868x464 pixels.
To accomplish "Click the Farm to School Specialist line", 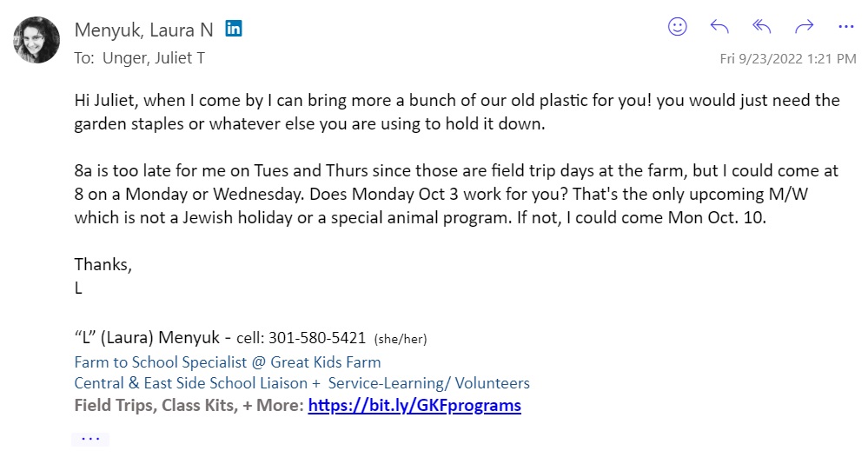I will click(x=228, y=361).
